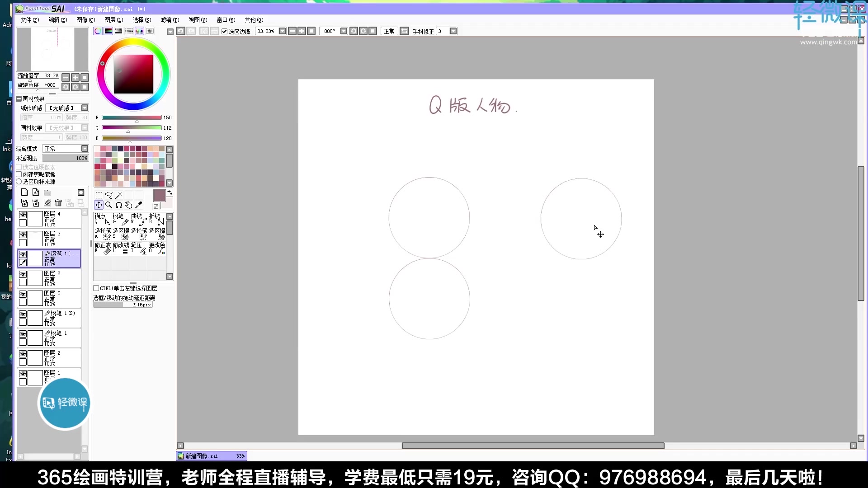Select layer 图层 5 in layer list
Viewport: 868px width, 488px height.
[49, 298]
